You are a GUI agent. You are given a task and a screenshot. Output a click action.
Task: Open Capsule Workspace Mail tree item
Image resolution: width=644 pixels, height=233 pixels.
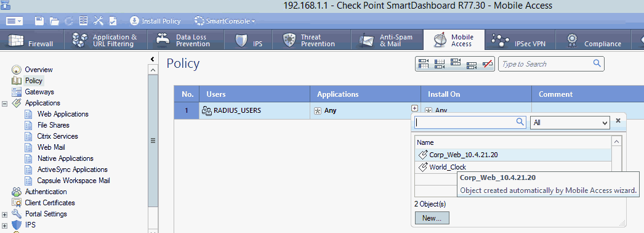click(x=73, y=181)
